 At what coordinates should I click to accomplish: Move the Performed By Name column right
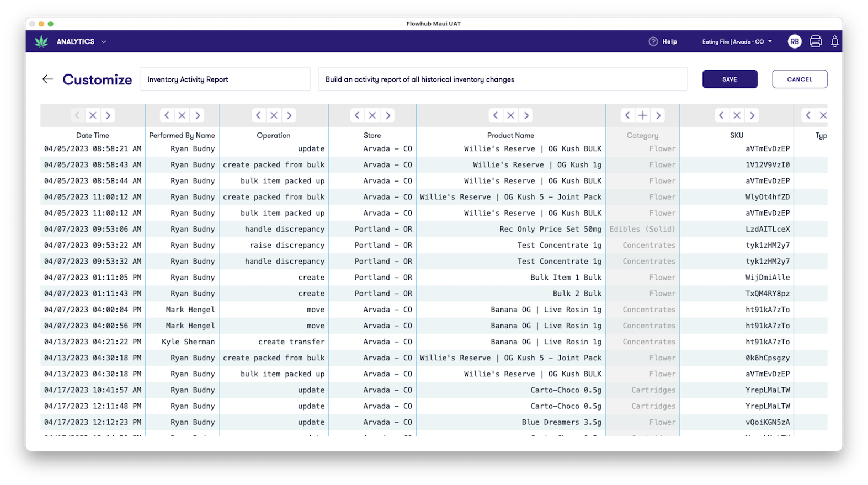198,115
